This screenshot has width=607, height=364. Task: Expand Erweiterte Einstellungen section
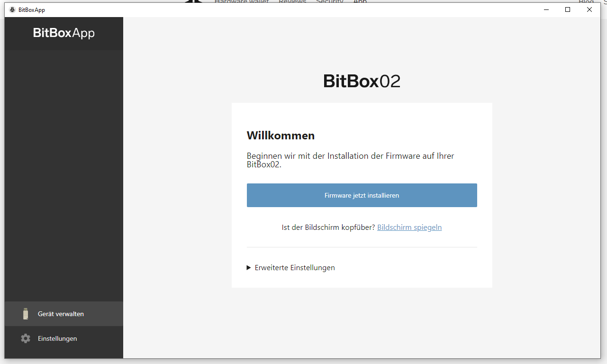point(290,268)
